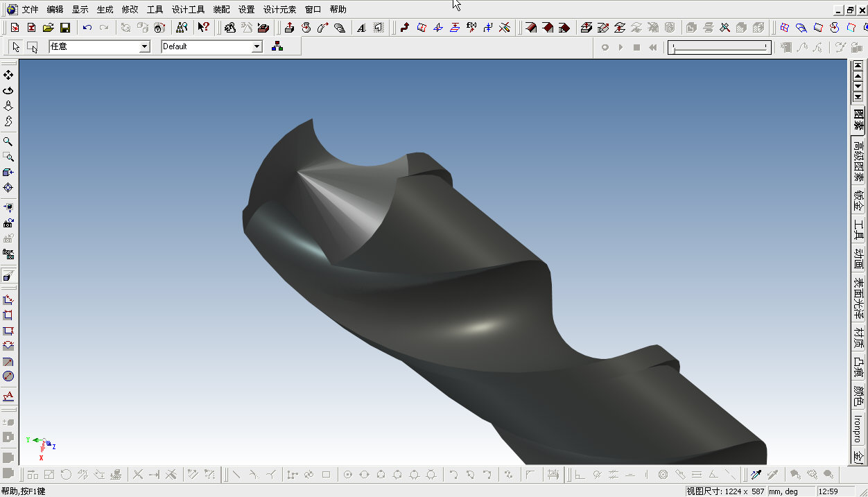The width and height of the screenshot is (868, 497).
Task: Click the animation timeline slider
Action: point(720,47)
